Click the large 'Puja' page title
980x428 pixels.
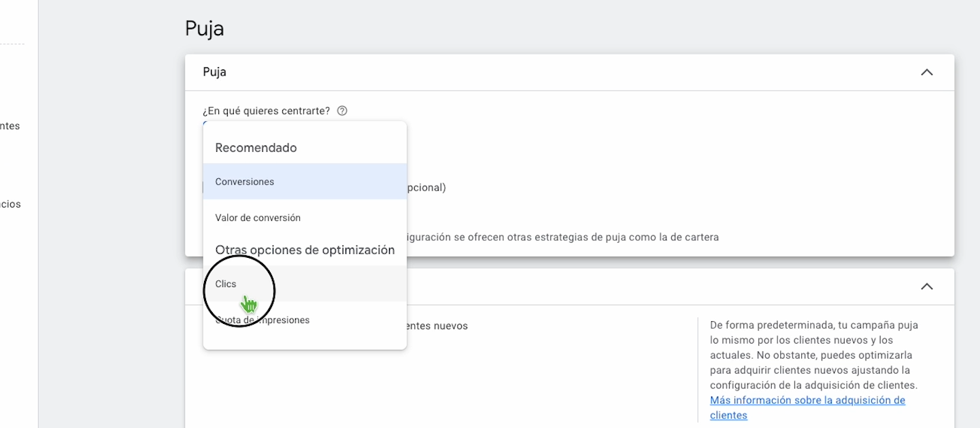click(x=205, y=29)
